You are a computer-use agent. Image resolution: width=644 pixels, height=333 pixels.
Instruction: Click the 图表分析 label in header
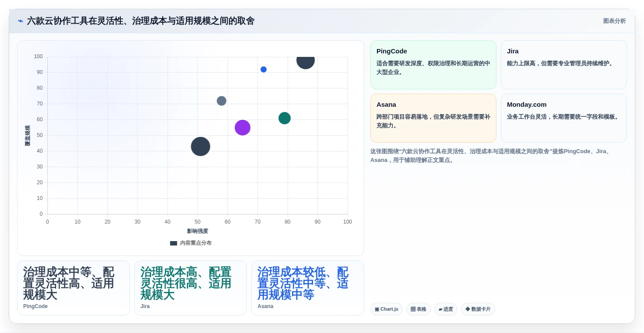(x=614, y=21)
